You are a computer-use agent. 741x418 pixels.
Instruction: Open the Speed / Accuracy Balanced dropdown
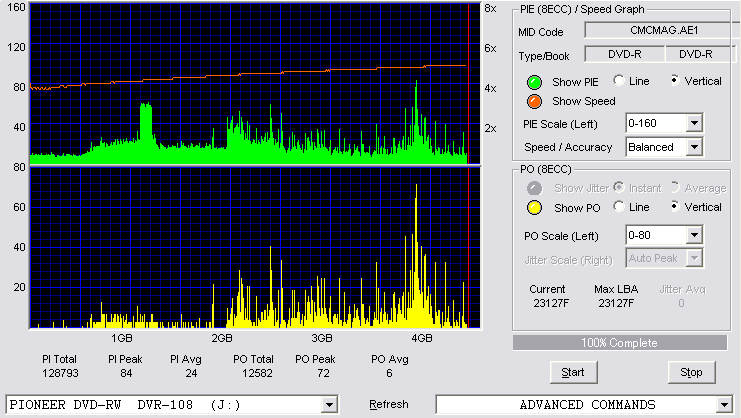pos(694,147)
